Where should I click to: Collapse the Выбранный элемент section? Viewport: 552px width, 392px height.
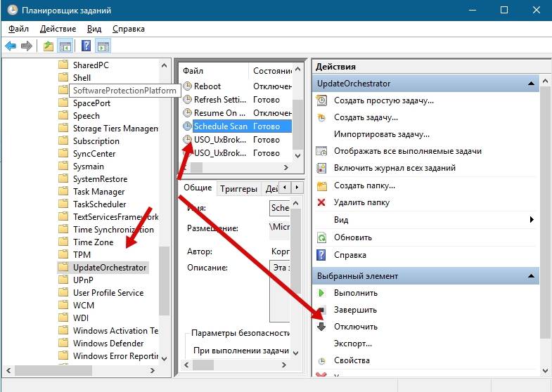532,277
